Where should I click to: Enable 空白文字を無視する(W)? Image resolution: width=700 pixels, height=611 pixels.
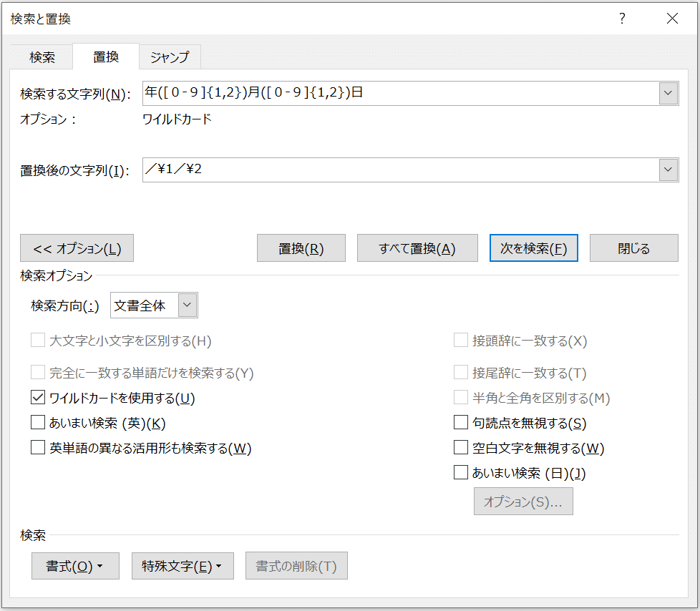(x=461, y=448)
